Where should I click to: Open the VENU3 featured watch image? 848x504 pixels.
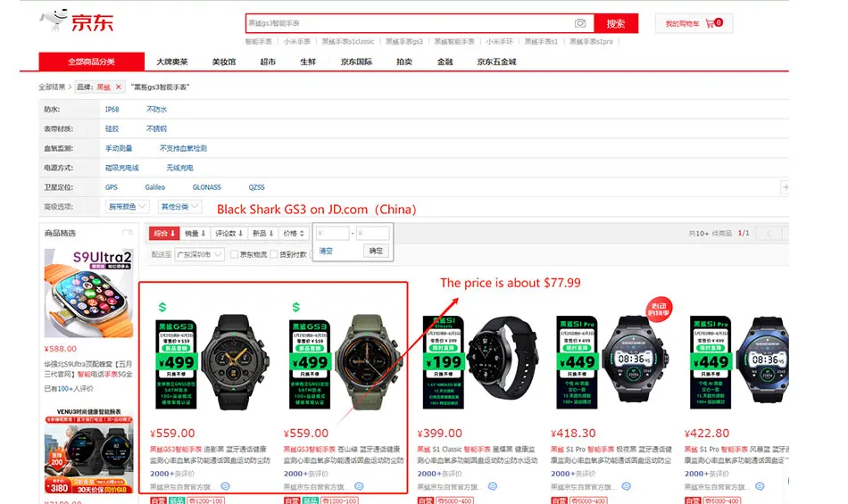click(x=88, y=450)
